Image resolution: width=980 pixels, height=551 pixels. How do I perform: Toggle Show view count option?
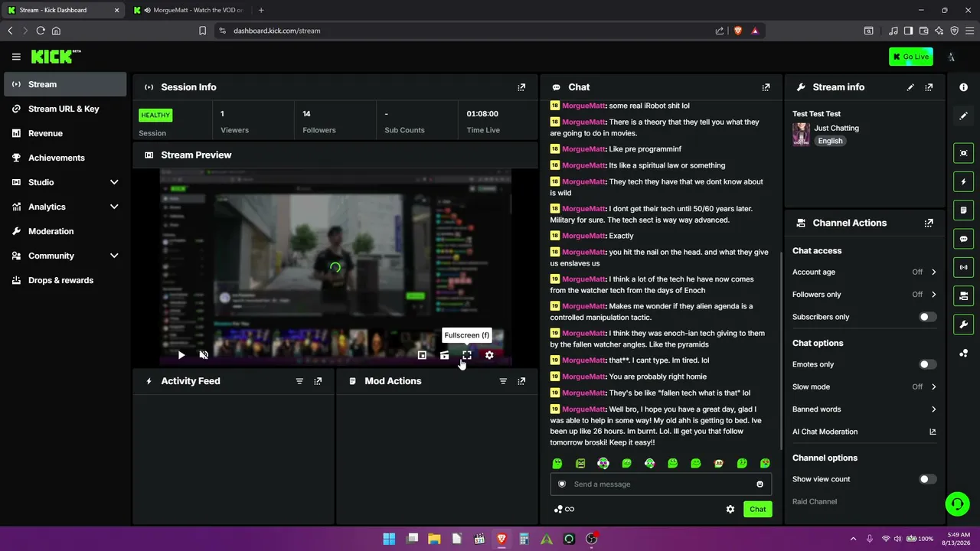click(927, 480)
